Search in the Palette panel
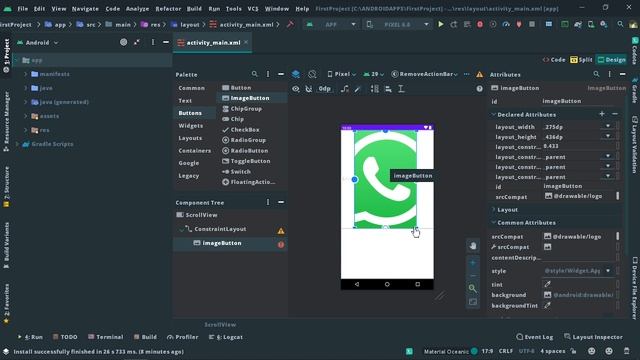Image resolution: width=640 pixels, height=360 pixels. coord(254,74)
